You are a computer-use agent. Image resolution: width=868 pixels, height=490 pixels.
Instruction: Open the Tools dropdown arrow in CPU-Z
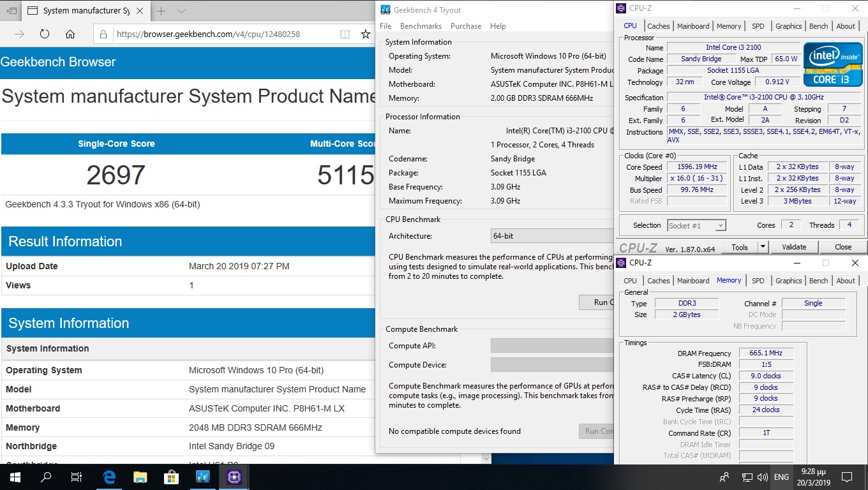(x=762, y=247)
